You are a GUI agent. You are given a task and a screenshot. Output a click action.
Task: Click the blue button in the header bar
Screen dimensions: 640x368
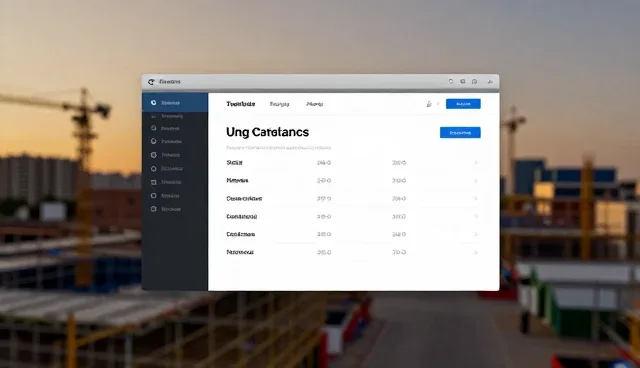[x=463, y=104]
